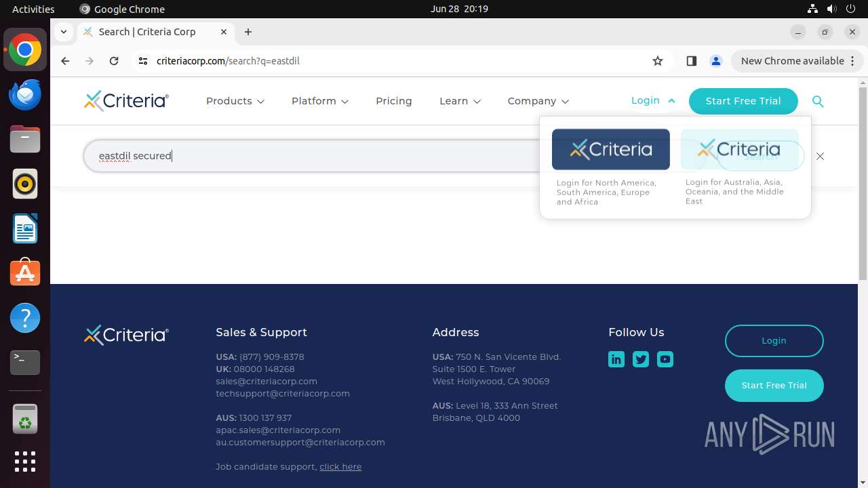Email apac.sales@criteriacorp.com
Image resolution: width=868 pixels, height=488 pixels.
278,430
